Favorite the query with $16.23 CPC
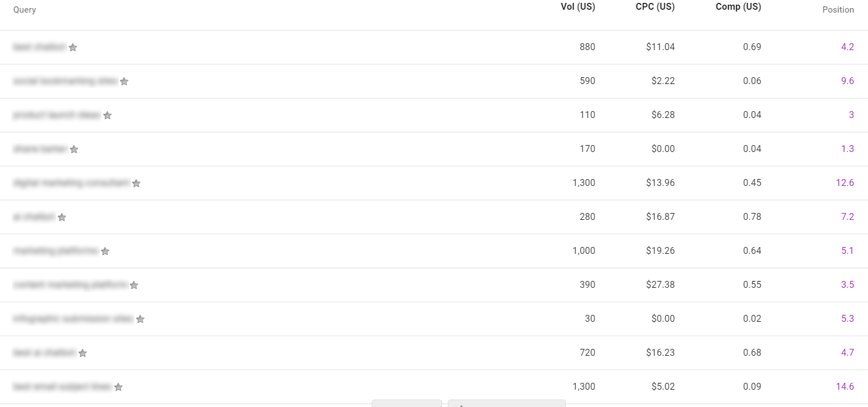 (x=82, y=353)
